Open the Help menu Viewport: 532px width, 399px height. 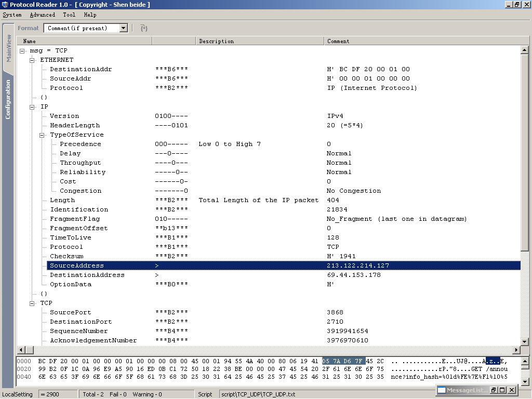click(x=90, y=15)
